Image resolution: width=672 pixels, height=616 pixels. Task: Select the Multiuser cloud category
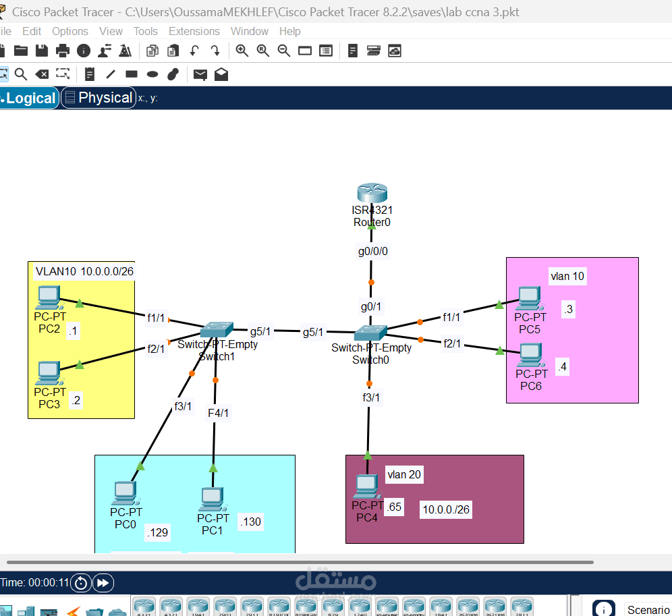pos(117,611)
